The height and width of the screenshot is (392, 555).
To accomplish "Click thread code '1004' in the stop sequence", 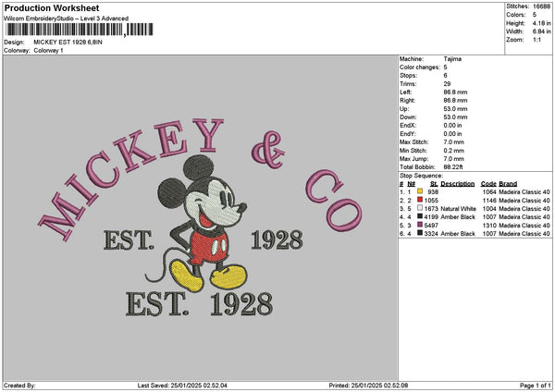I will (x=489, y=209).
